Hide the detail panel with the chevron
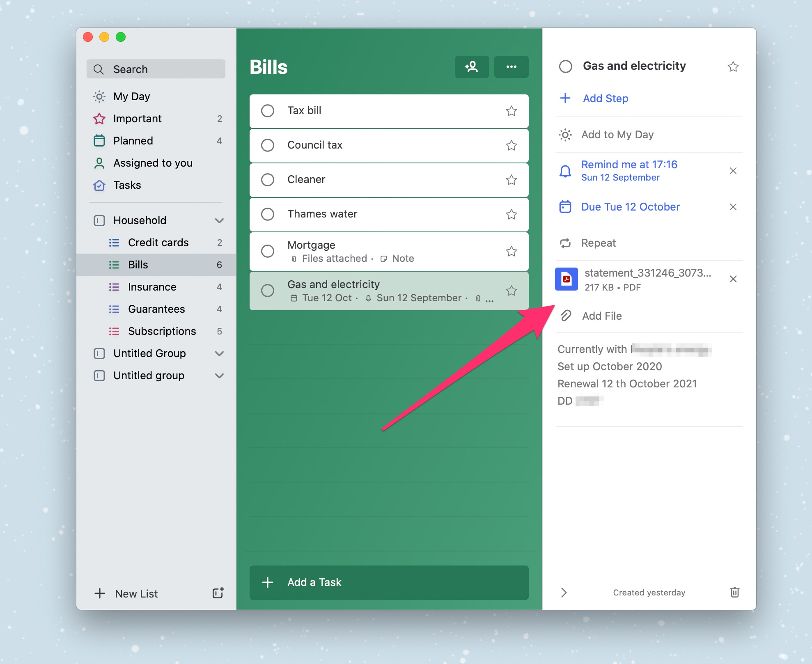 [564, 592]
